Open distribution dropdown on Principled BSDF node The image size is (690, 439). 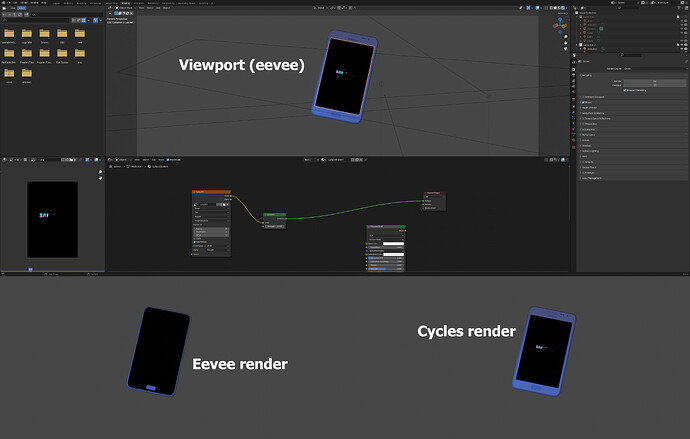click(386, 236)
